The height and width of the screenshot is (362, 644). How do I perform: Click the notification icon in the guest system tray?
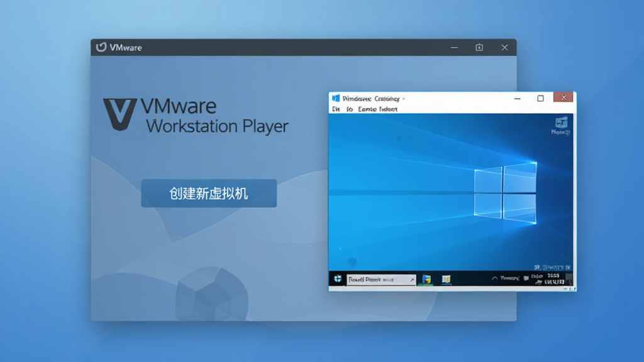point(526,278)
